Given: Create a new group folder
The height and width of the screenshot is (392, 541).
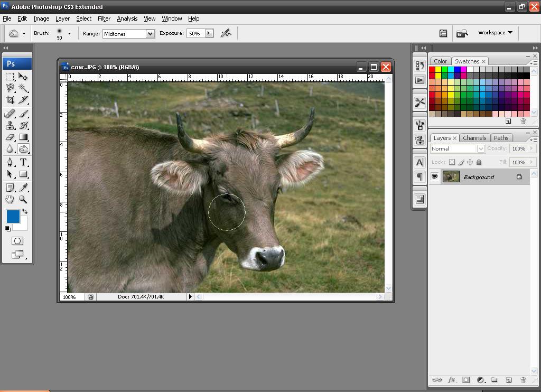Looking at the screenshot, I should tap(495, 380).
